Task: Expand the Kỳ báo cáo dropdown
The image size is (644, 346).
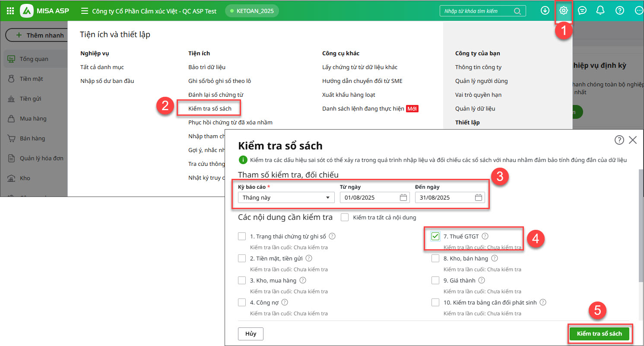Action: (x=286, y=198)
